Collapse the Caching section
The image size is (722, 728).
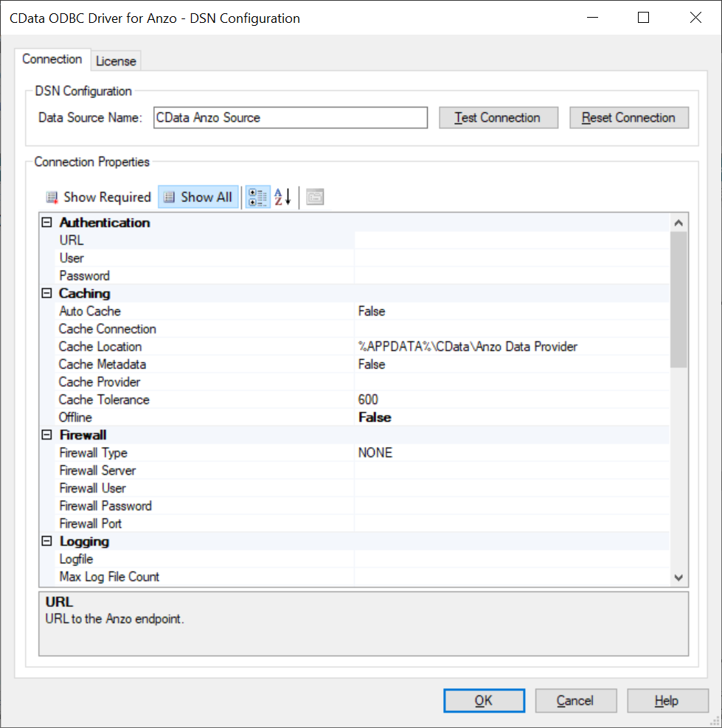pyautogui.click(x=46, y=293)
